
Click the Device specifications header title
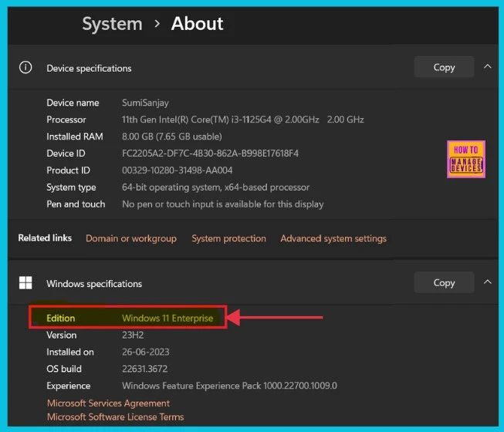(89, 69)
